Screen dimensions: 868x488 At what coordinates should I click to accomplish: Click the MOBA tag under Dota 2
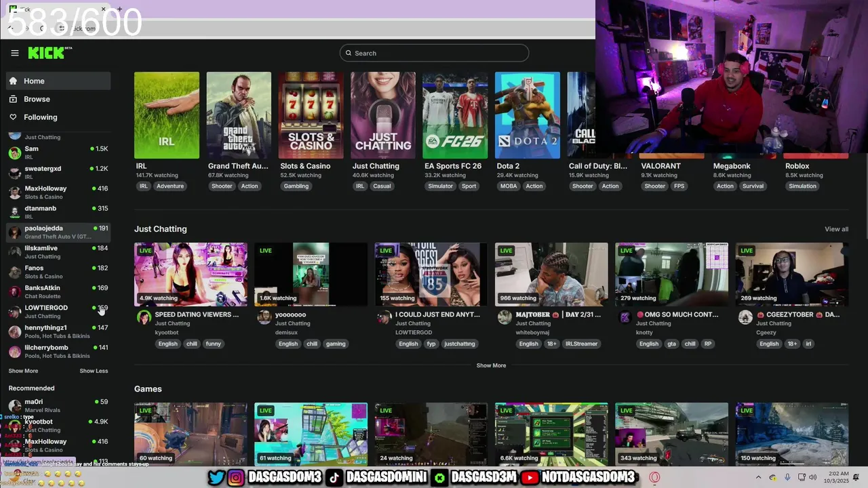click(x=509, y=186)
